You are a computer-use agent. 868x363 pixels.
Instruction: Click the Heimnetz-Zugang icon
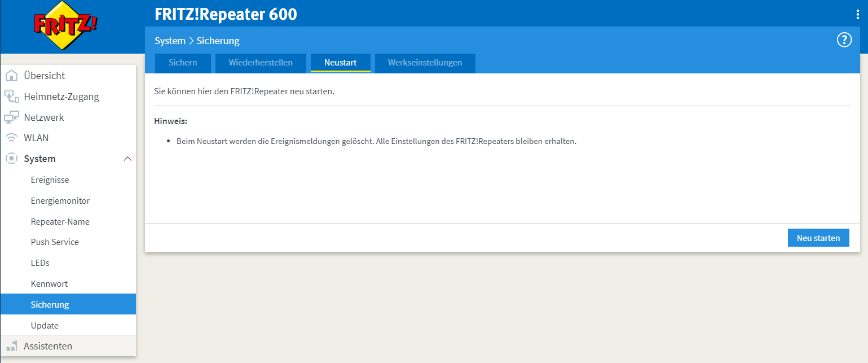click(x=11, y=97)
